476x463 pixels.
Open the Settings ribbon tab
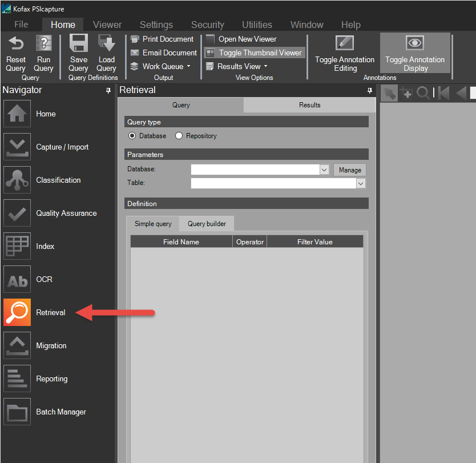coord(156,25)
